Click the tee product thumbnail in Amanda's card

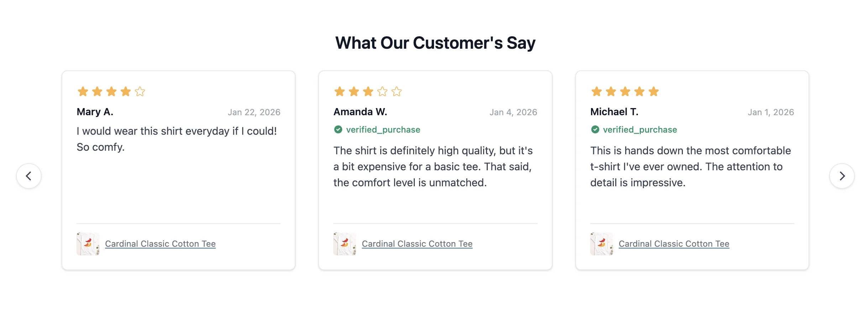(345, 244)
